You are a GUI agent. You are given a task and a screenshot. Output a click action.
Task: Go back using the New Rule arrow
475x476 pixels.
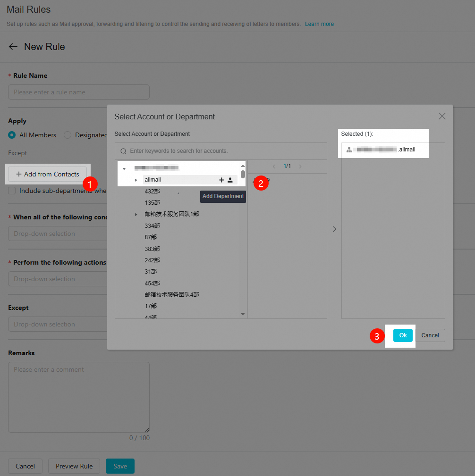click(13, 46)
